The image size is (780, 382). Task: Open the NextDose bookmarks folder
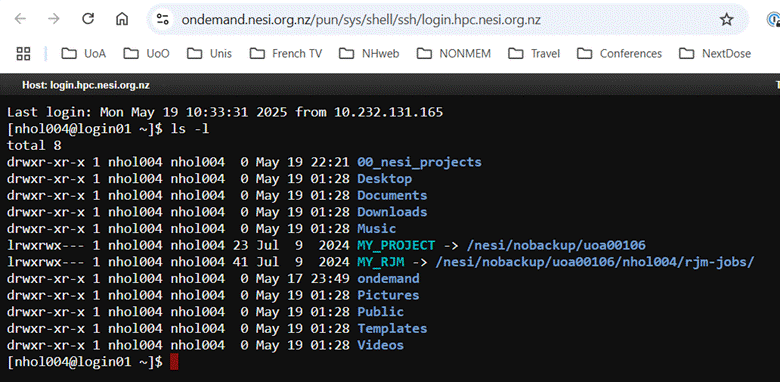coord(715,53)
